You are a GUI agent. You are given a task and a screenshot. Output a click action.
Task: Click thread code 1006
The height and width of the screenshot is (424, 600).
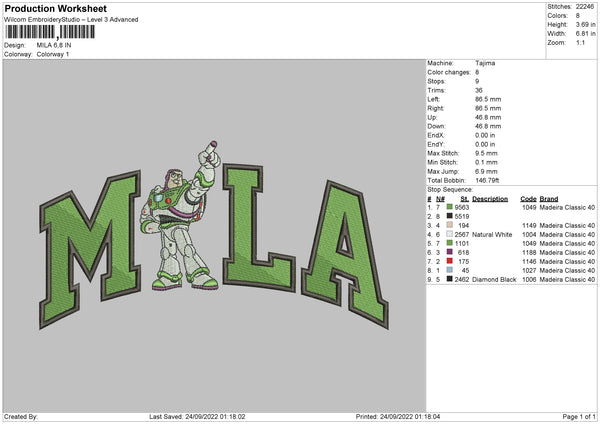(x=529, y=280)
